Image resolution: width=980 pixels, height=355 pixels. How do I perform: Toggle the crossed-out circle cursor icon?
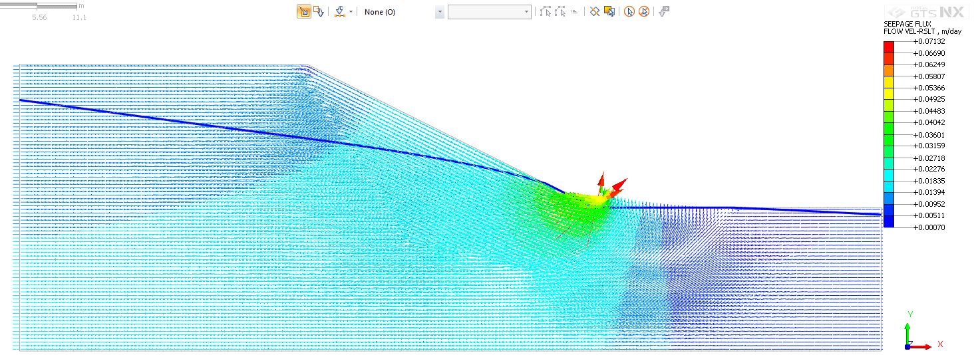click(x=644, y=12)
